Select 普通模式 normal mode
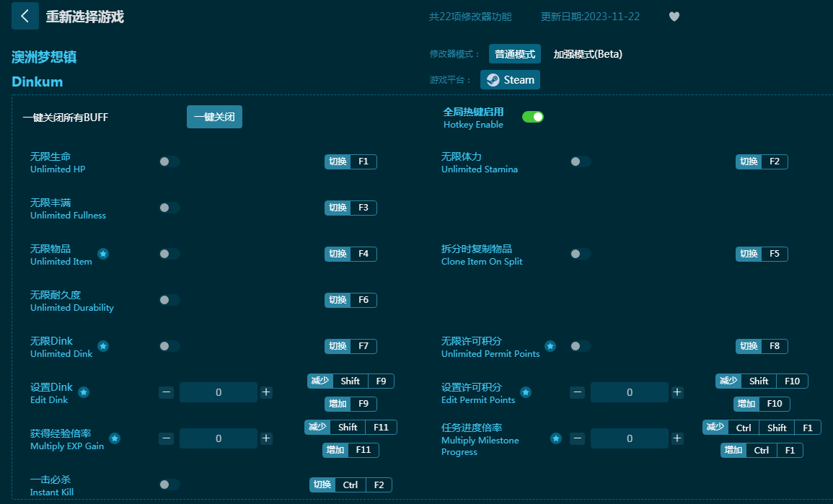 pyautogui.click(x=514, y=54)
